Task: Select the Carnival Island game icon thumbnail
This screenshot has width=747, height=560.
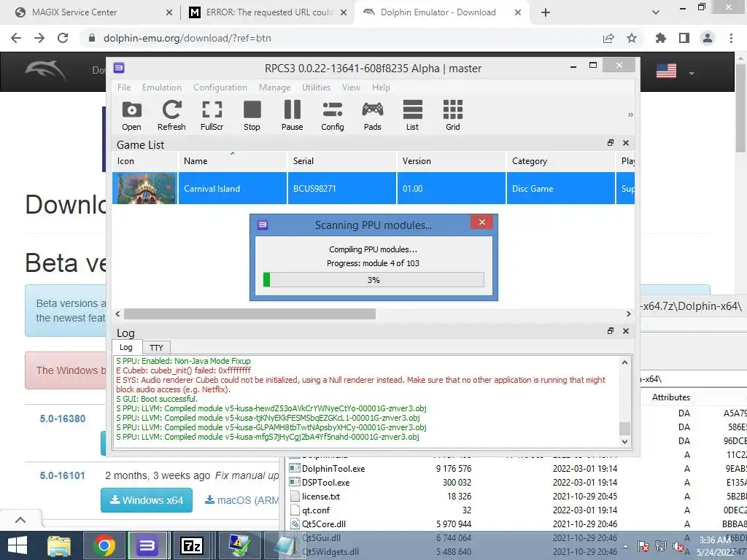Action: click(x=145, y=189)
